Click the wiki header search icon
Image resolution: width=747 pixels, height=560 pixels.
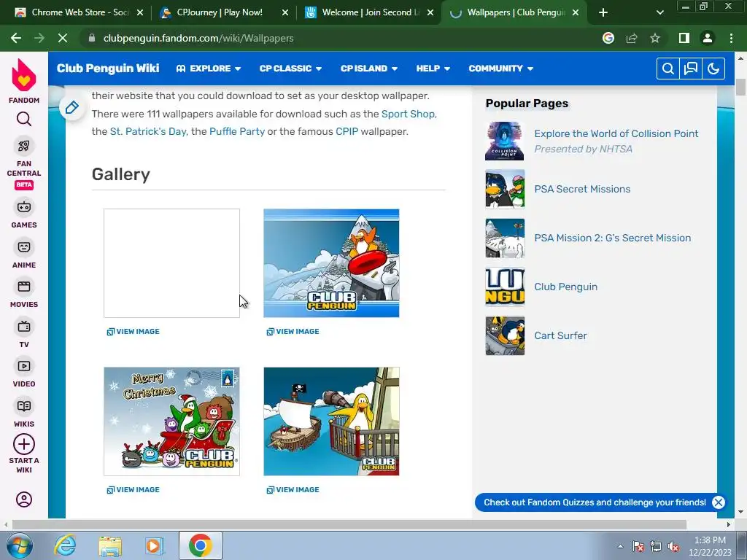[x=668, y=69]
